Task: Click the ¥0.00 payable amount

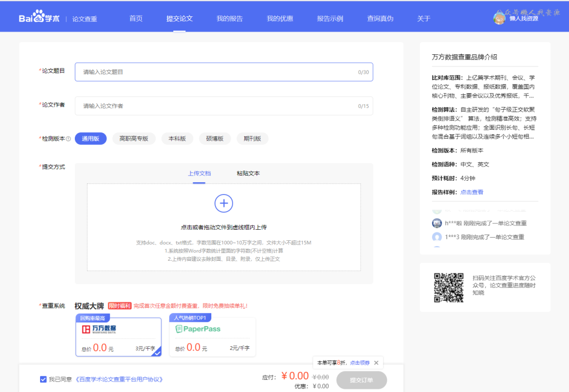Action: [295, 376]
